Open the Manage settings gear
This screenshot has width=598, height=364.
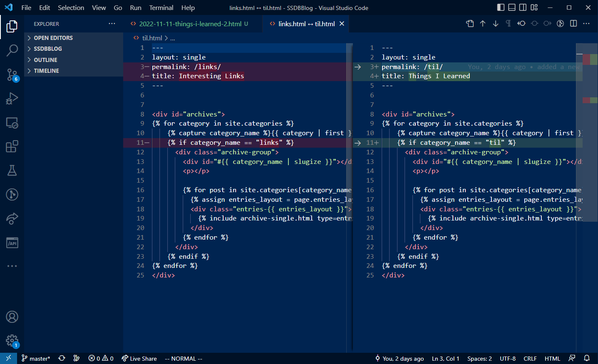(x=12, y=341)
